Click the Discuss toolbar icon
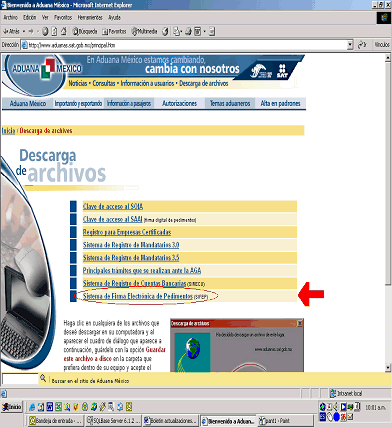This screenshot has width=392, height=428. (212, 31)
